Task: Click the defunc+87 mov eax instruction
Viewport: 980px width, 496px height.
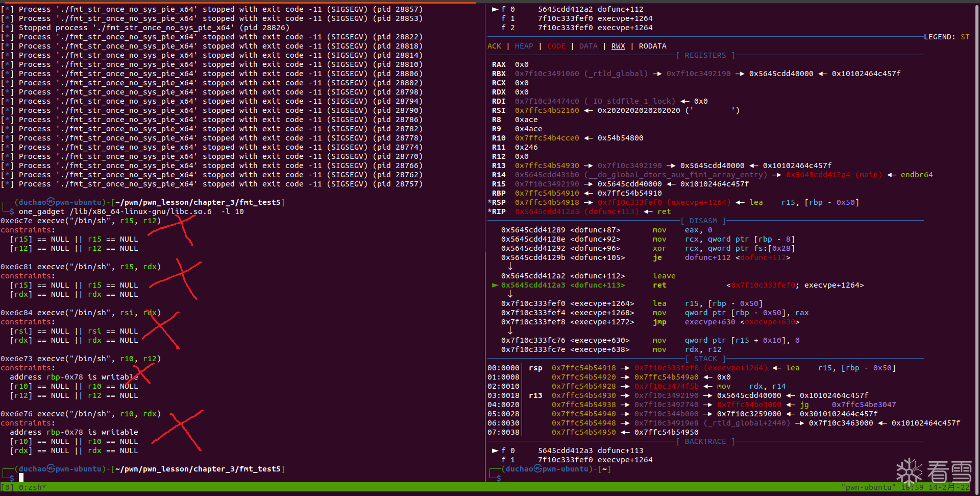Action: point(607,230)
